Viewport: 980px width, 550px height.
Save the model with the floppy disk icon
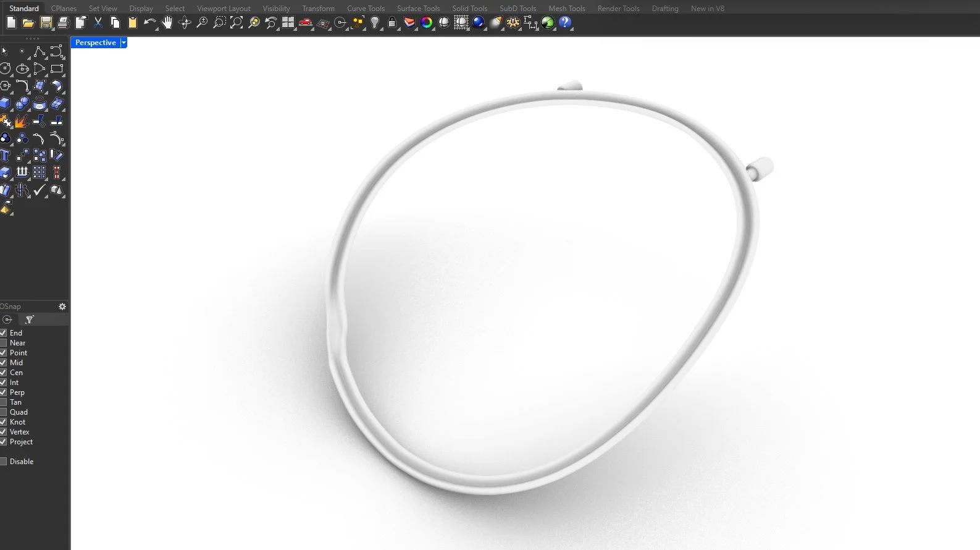pyautogui.click(x=46, y=23)
